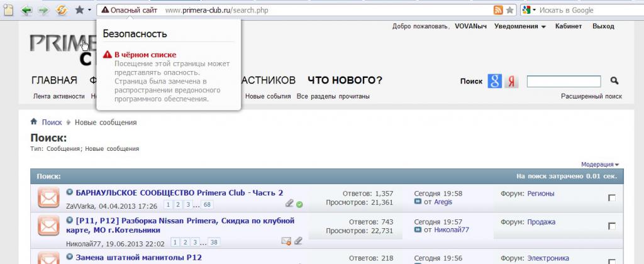Click the Поиск breadcrumb link
The height and width of the screenshot is (264, 644).
tap(52, 123)
